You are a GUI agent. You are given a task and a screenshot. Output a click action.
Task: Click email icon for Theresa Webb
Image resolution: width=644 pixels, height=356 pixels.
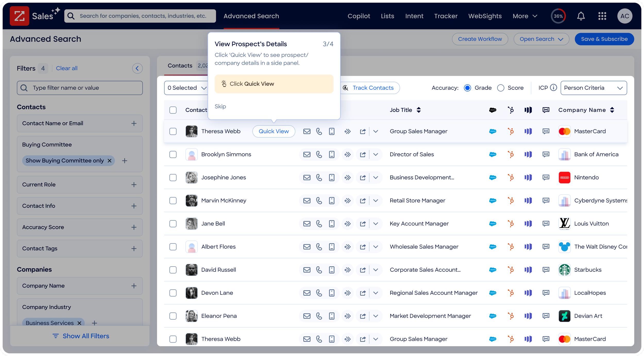[x=307, y=131]
